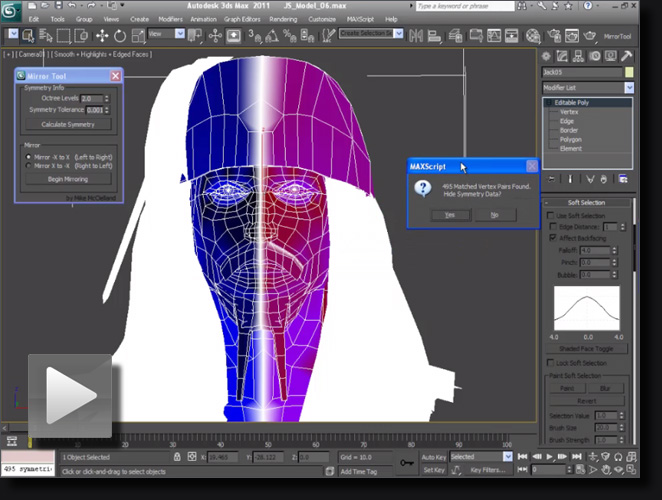Toggle Window/Crossing selection mode
Screen dimensions: 662x500
point(81,36)
